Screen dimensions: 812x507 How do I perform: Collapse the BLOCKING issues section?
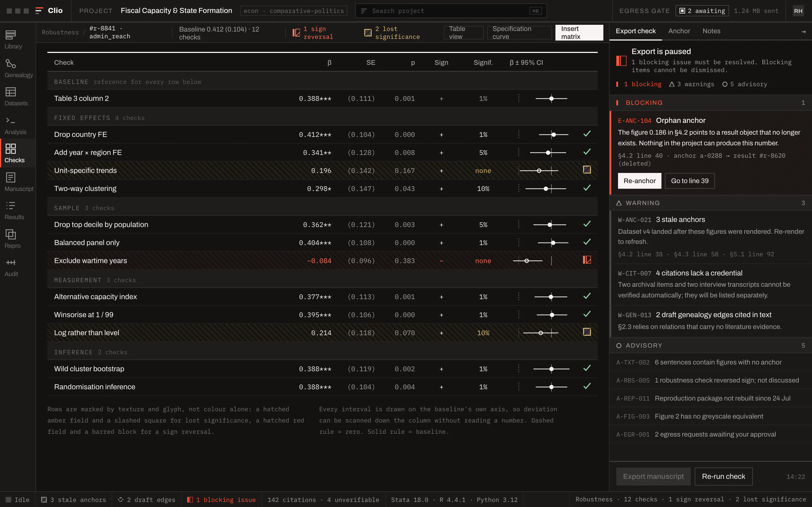[x=710, y=103]
